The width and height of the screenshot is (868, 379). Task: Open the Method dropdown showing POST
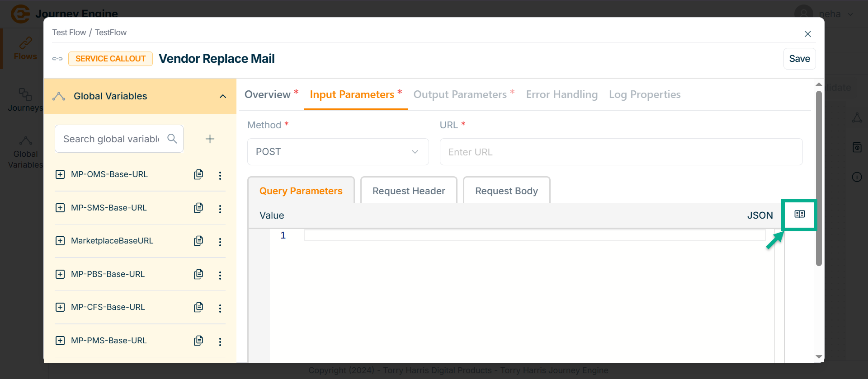pos(338,152)
